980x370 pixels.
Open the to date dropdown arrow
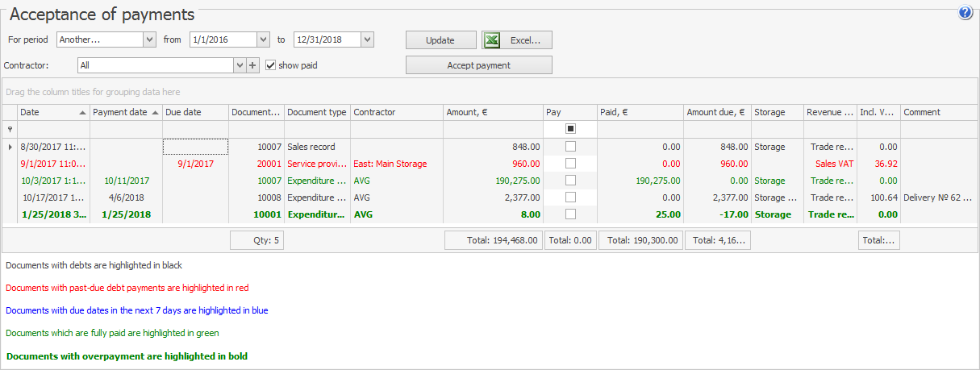(x=367, y=39)
